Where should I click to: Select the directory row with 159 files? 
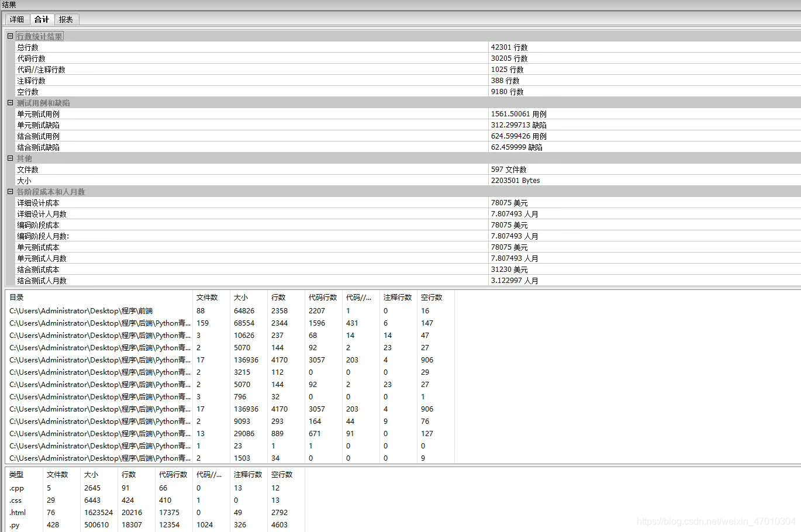click(230, 323)
